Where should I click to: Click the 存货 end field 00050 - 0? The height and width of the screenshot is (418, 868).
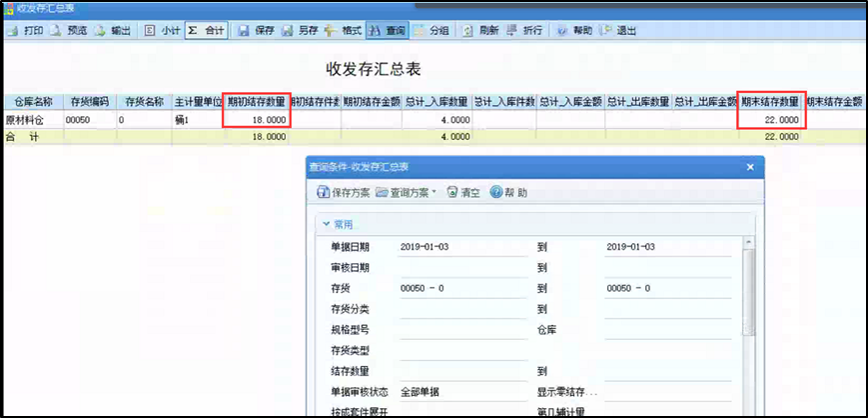point(668,289)
